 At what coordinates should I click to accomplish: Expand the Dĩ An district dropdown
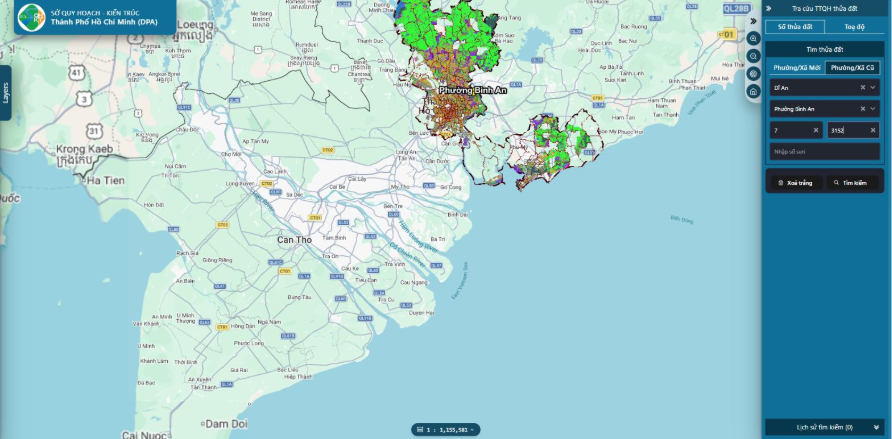point(873,88)
